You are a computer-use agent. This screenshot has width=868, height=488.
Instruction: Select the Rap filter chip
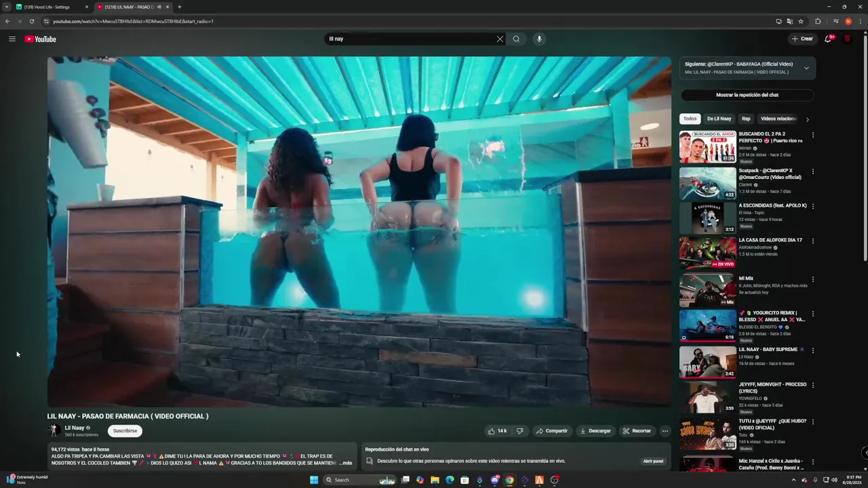click(746, 119)
